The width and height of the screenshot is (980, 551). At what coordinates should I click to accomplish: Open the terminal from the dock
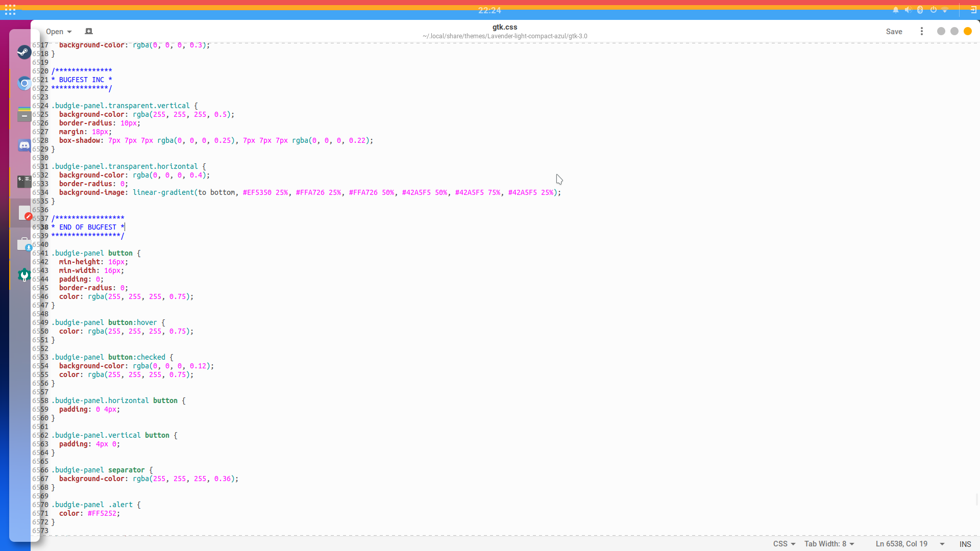[x=24, y=181]
